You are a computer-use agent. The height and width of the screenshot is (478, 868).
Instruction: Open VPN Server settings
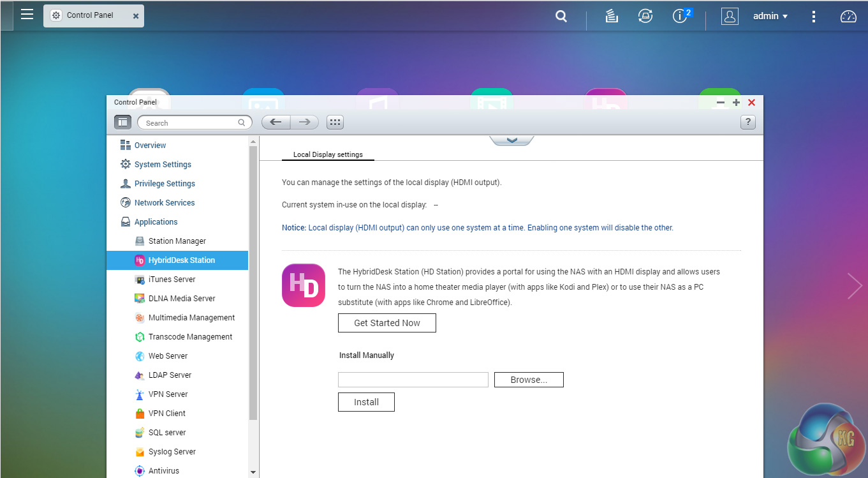pyautogui.click(x=177, y=394)
